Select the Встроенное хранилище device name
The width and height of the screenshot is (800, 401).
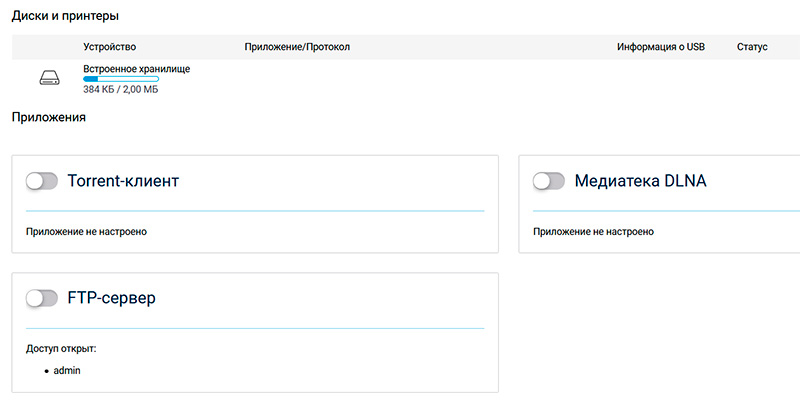136,69
